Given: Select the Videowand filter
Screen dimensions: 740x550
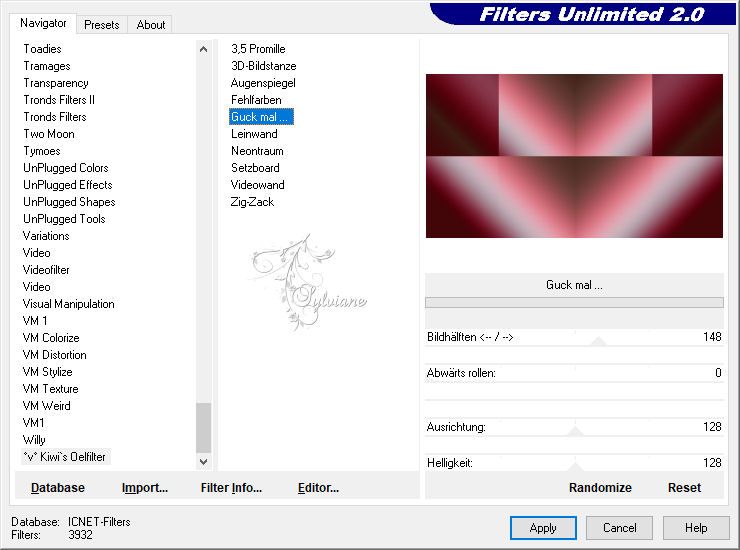Looking at the screenshot, I should (x=258, y=185).
